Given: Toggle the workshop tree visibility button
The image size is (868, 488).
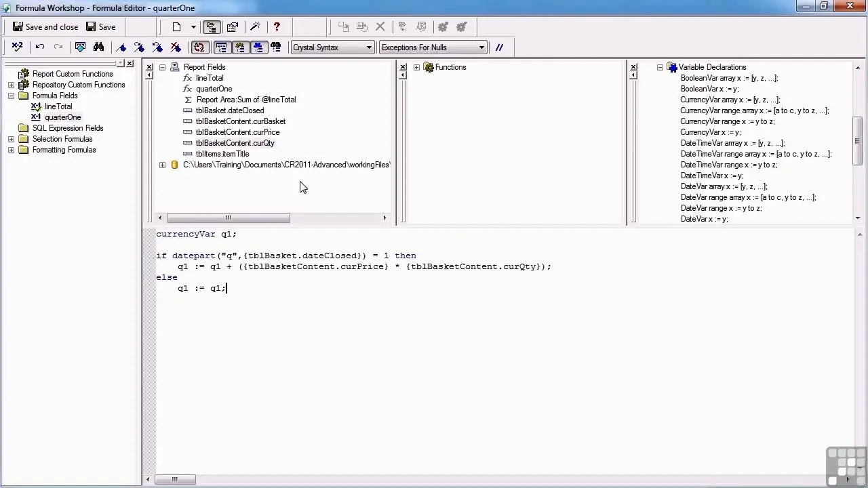Looking at the screenshot, I should coord(212,27).
